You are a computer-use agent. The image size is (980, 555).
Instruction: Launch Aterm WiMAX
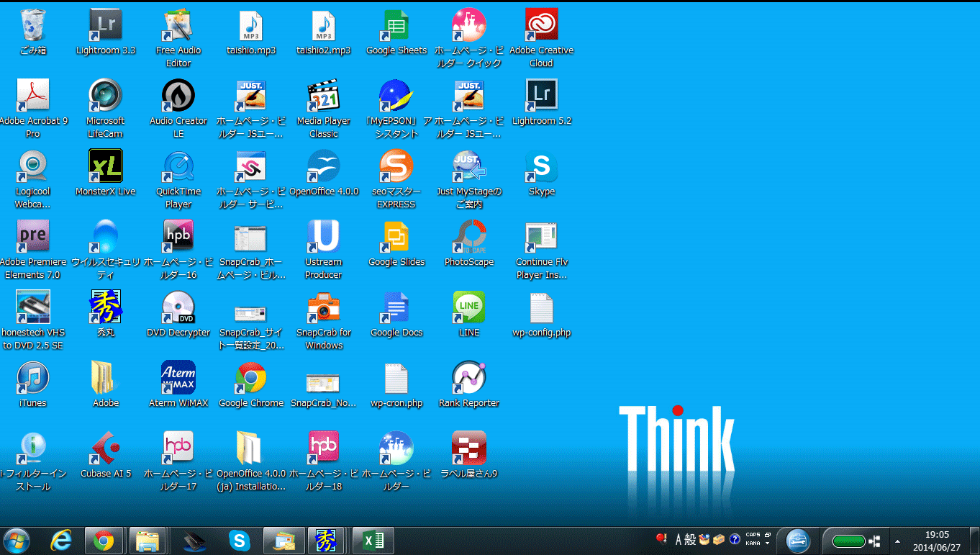pos(178,385)
